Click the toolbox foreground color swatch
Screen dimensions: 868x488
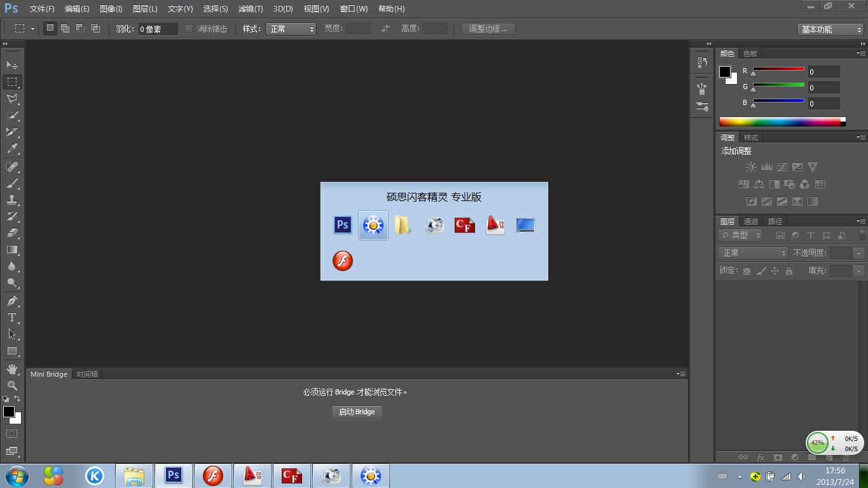pyautogui.click(x=9, y=412)
